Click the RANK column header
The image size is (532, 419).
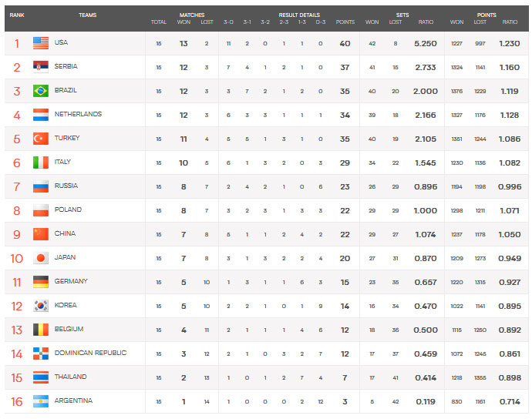tap(17, 15)
